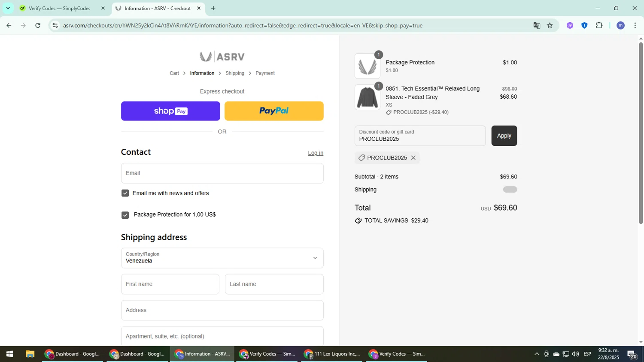Click the Log in link
The image size is (644, 362).
click(x=316, y=153)
